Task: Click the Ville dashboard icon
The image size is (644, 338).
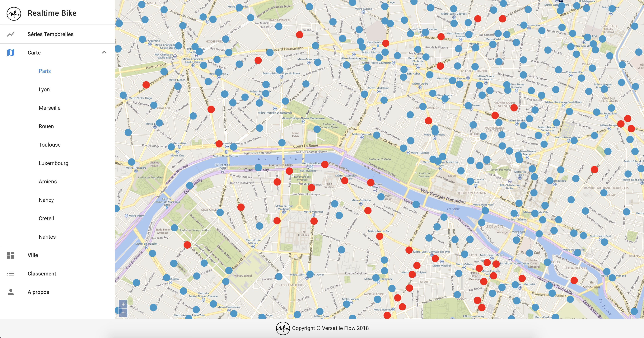Action: tap(11, 255)
